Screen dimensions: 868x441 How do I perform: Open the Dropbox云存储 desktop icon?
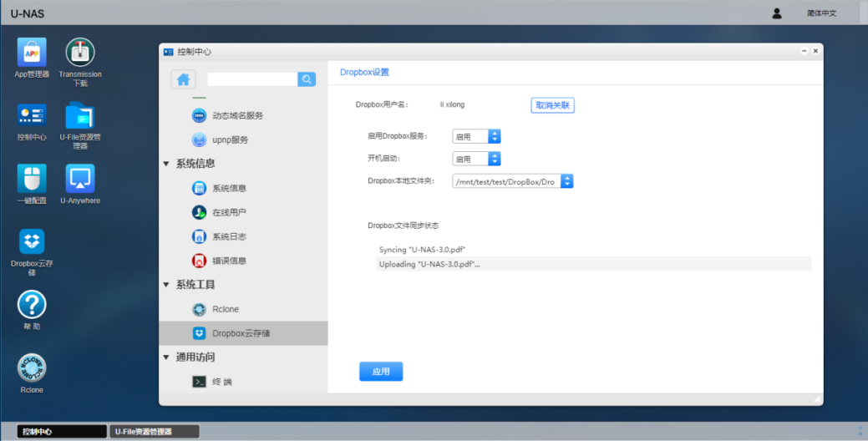[x=32, y=242]
